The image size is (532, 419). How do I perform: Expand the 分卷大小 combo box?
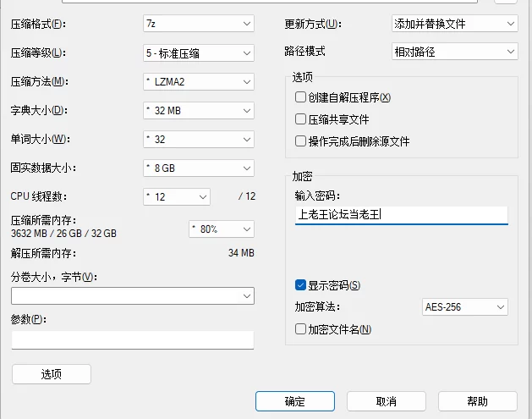[132, 295]
